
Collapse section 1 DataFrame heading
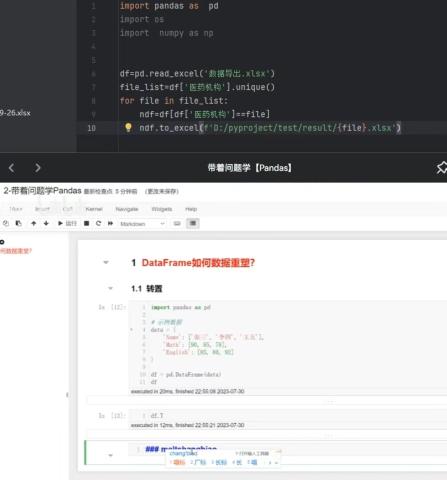point(106,263)
